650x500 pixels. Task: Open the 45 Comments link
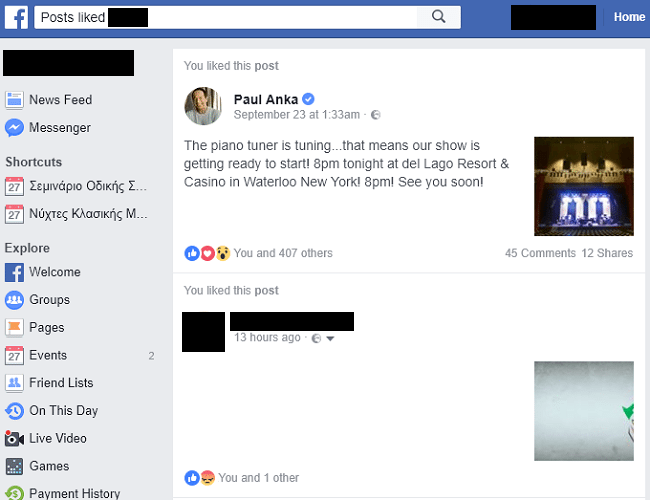[540, 253]
